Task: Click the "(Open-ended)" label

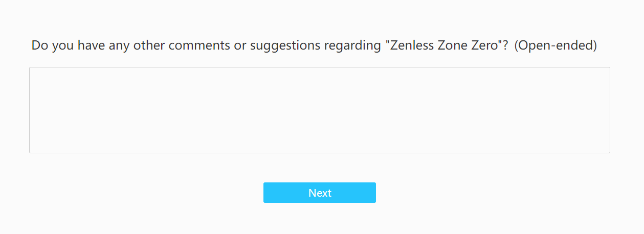Action: [556, 45]
